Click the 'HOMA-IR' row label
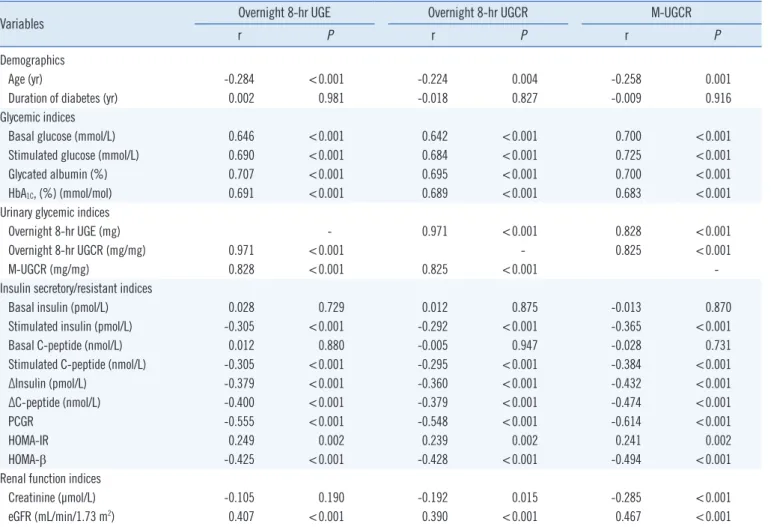771x527 pixels. pos(29,441)
